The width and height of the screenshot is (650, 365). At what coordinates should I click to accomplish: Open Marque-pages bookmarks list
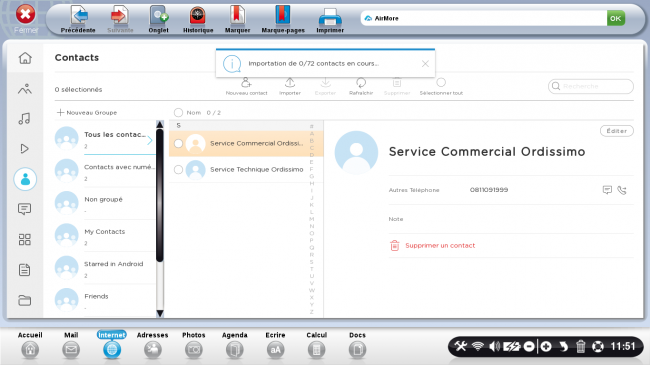pyautogui.click(x=283, y=19)
